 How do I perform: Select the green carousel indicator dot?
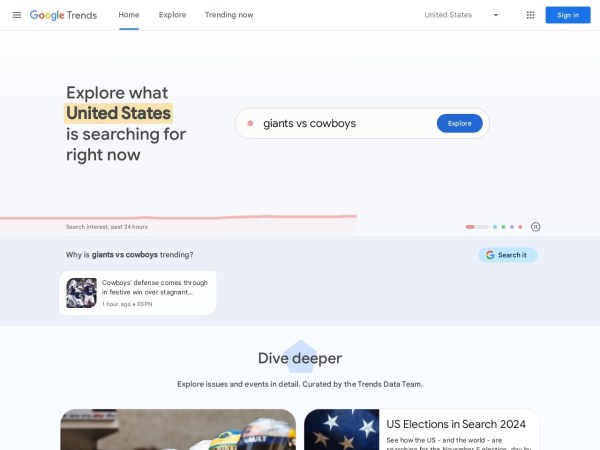pos(503,227)
